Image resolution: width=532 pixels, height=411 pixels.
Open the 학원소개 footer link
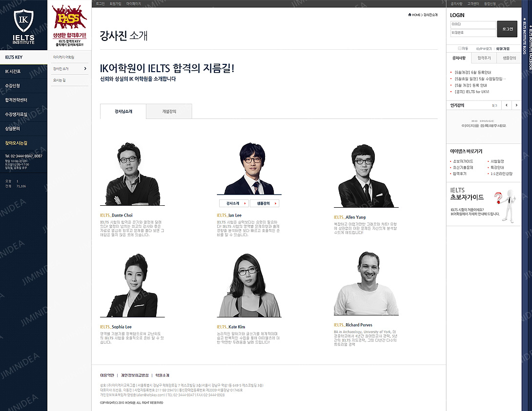point(162,375)
